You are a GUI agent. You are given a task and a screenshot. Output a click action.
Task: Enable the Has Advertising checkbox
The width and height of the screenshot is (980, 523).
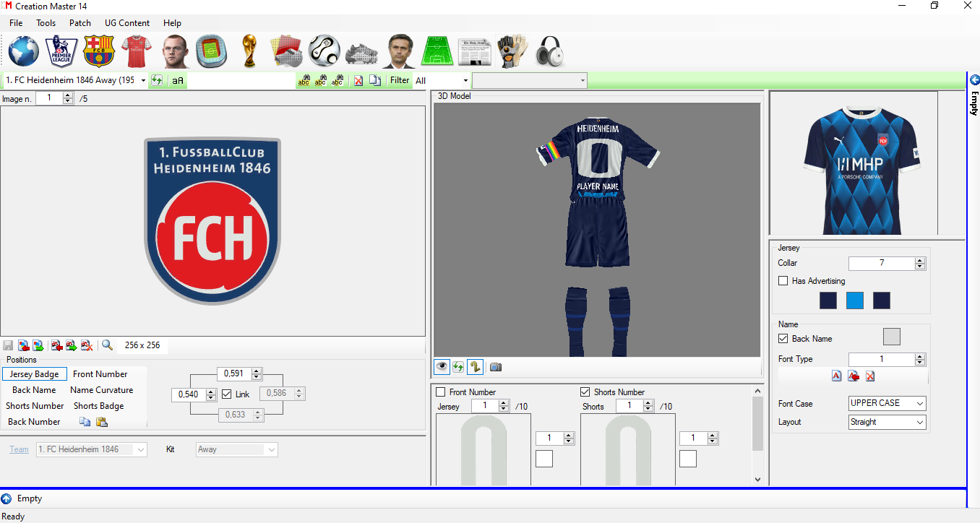(783, 281)
